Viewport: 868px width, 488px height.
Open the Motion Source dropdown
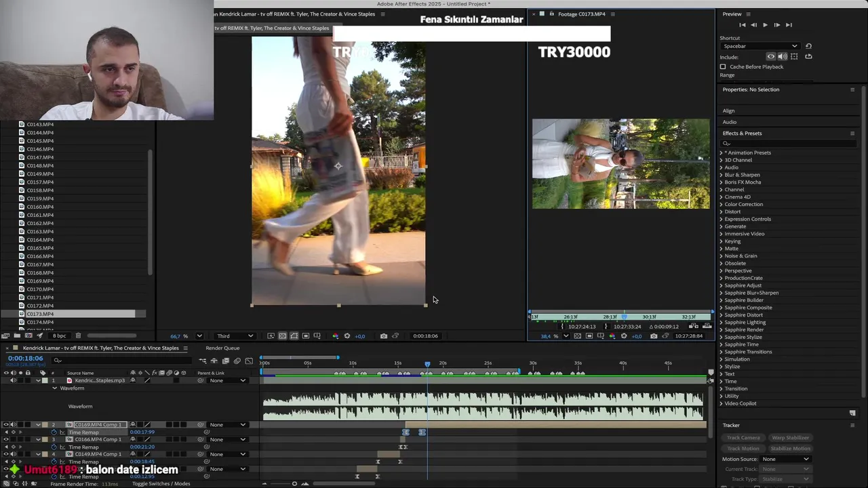click(x=785, y=460)
